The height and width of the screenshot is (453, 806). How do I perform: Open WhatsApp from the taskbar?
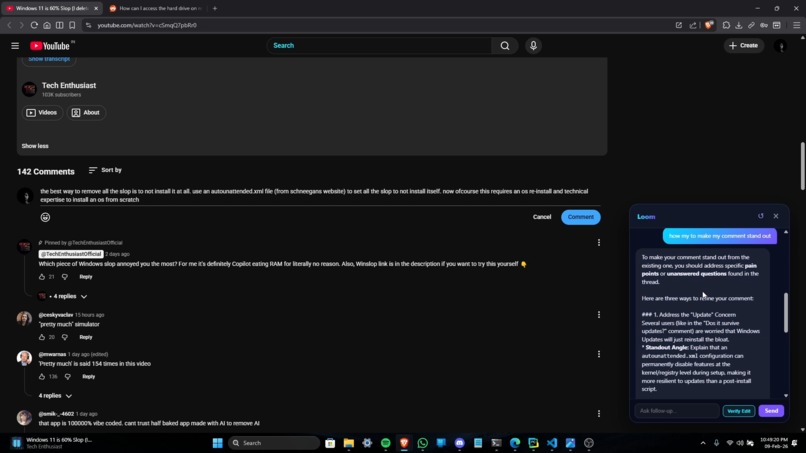pyautogui.click(x=423, y=443)
